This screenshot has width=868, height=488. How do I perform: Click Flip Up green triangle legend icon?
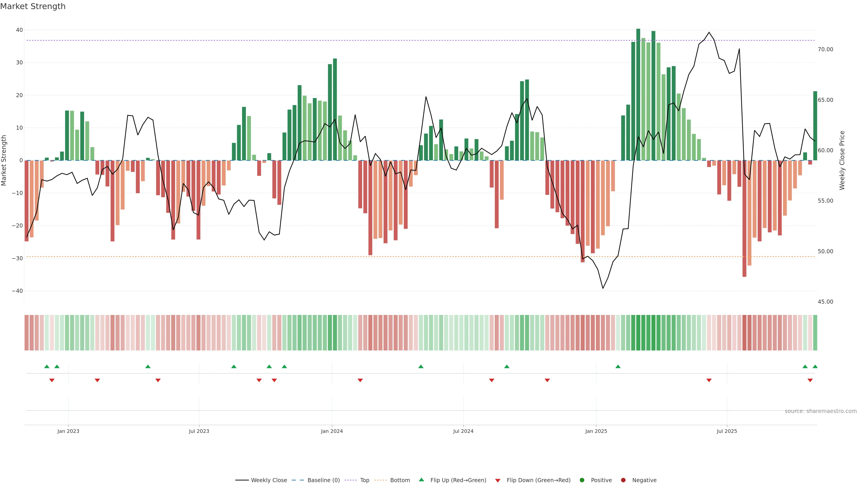pos(421,480)
